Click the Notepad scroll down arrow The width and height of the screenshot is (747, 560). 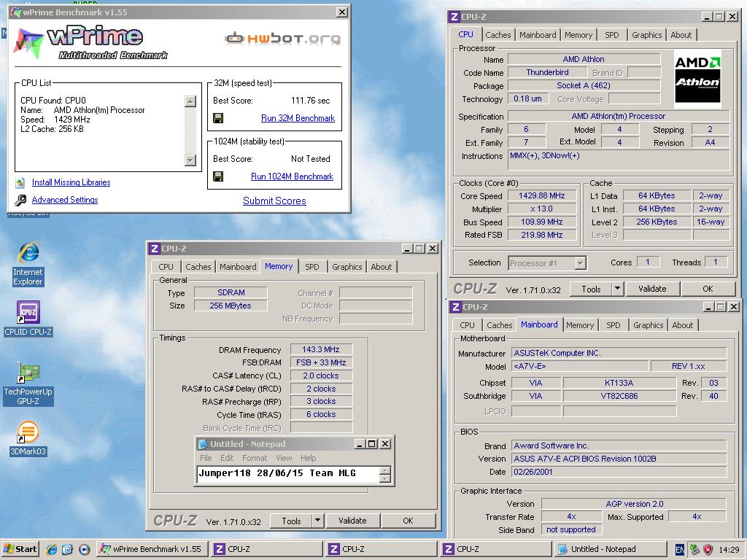coord(385,478)
